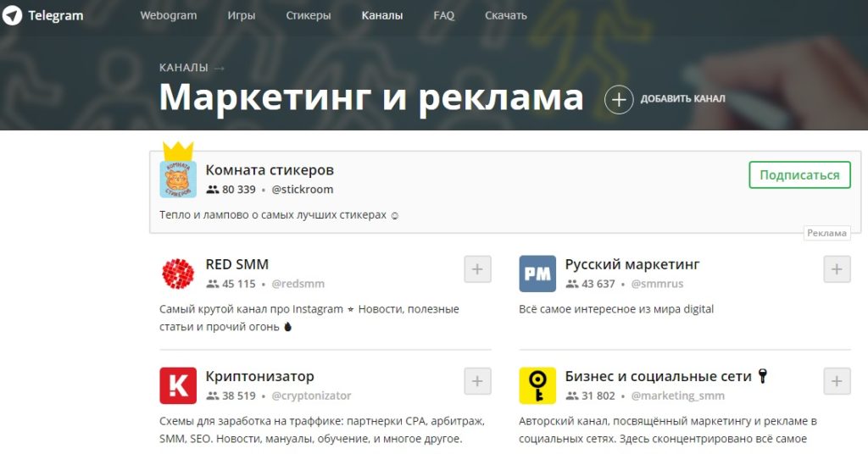This screenshot has height=454, width=868.
Task: Click the Авторский канал description text
Action: click(668, 429)
